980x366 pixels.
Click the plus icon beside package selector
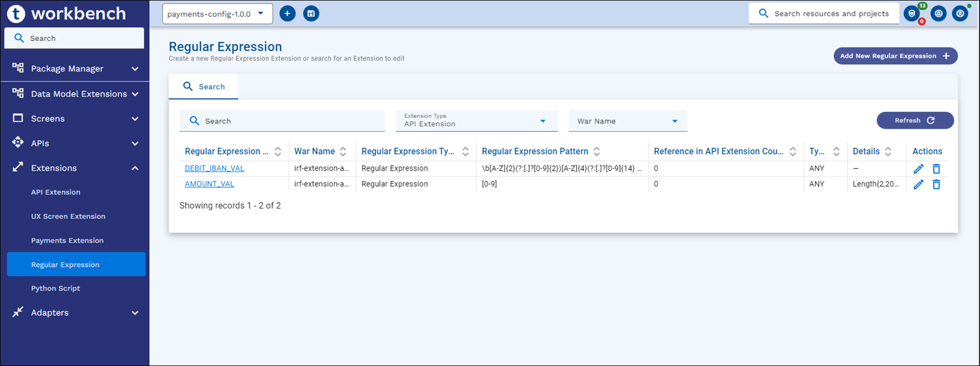click(288, 13)
